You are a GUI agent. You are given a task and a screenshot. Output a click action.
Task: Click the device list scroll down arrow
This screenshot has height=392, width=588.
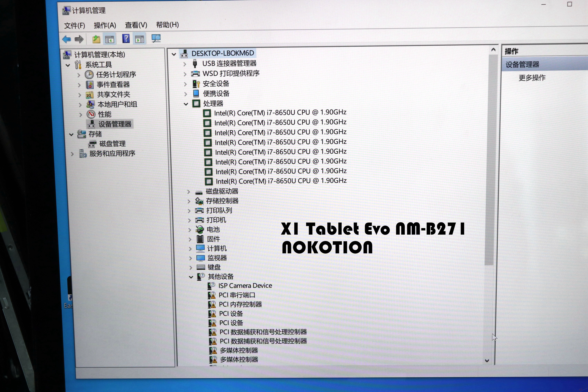coord(487,361)
